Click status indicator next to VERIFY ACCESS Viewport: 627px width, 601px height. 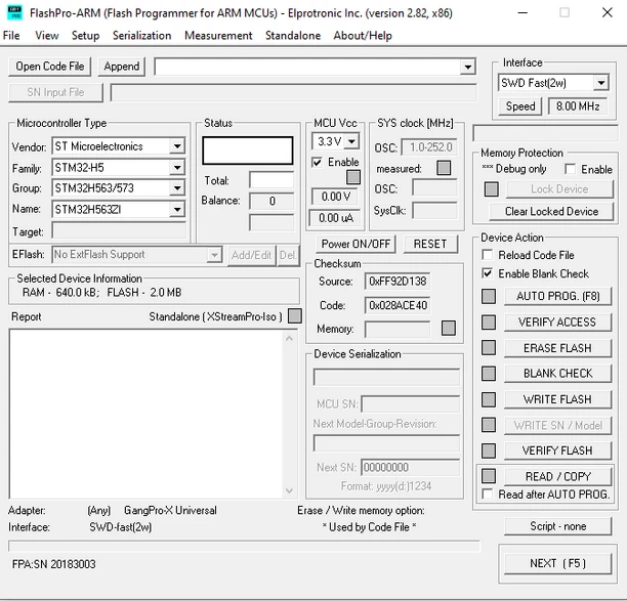pyautogui.click(x=488, y=322)
